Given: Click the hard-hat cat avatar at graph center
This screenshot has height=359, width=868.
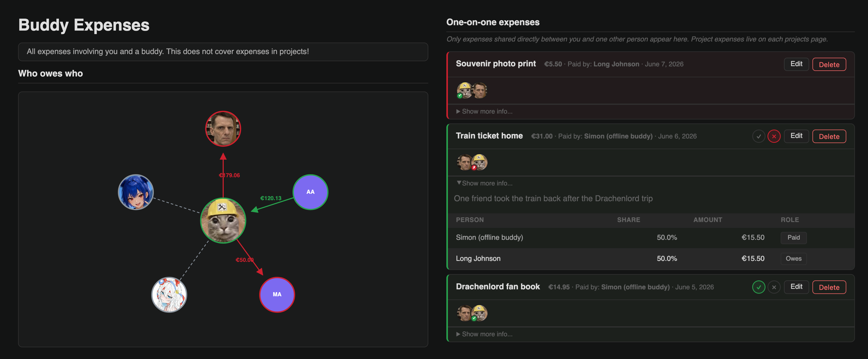Looking at the screenshot, I should point(223,221).
